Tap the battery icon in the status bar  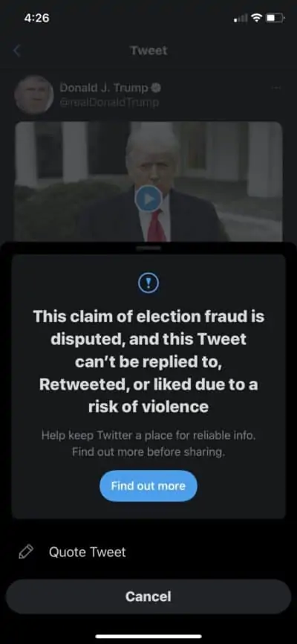275,18
